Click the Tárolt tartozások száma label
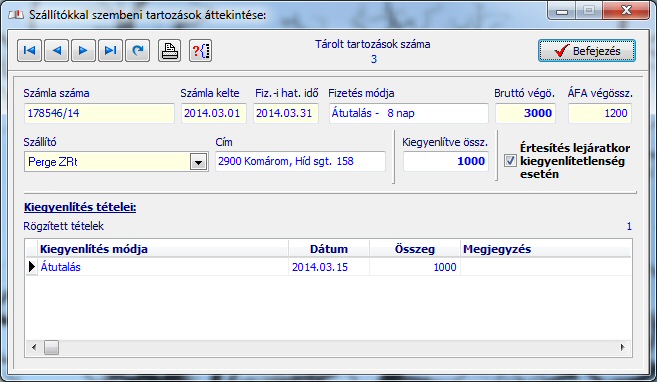The height and width of the screenshot is (382, 657). click(x=372, y=44)
